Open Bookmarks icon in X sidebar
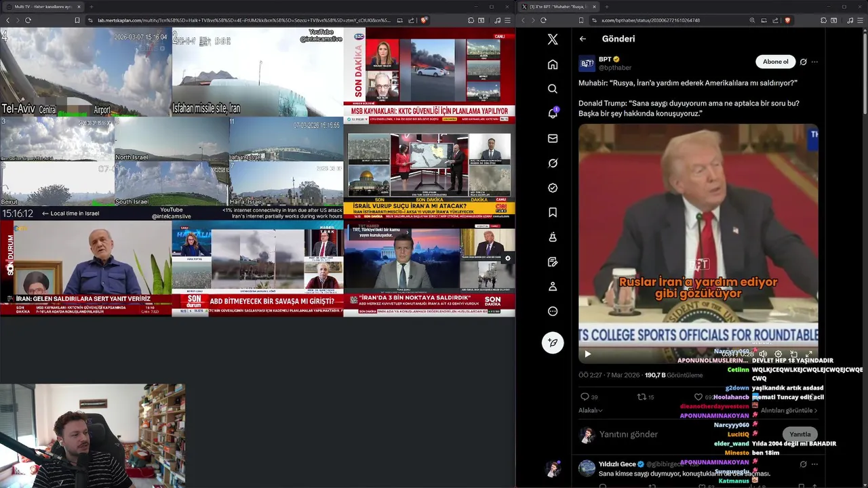The width and height of the screenshot is (868, 488). (x=553, y=212)
